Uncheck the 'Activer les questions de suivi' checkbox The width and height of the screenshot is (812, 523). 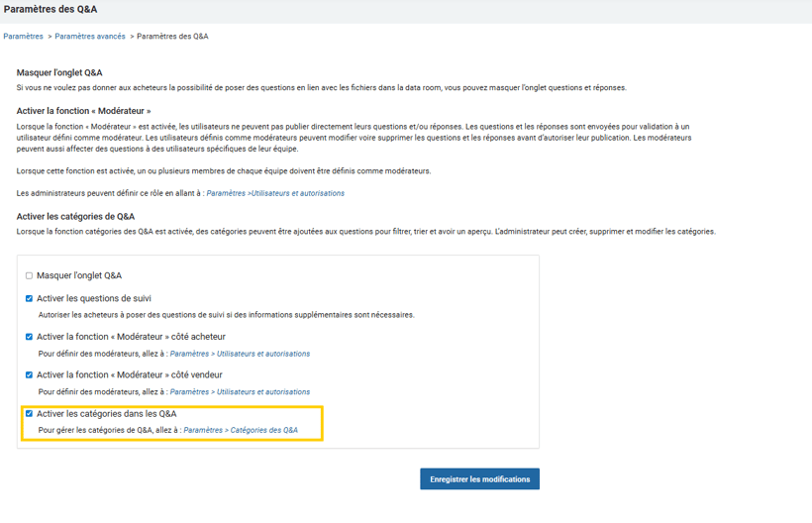pos(29,298)
